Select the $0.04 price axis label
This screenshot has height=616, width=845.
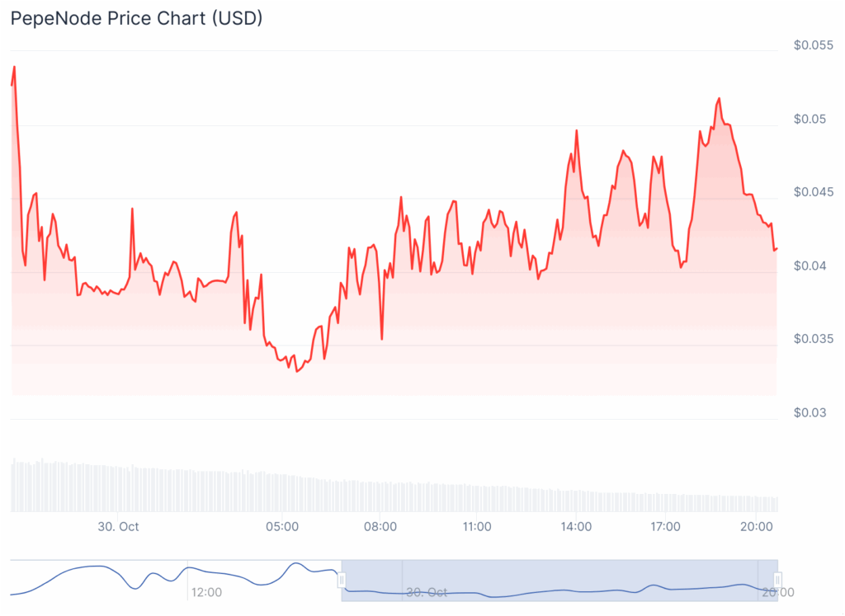point(810,266)
